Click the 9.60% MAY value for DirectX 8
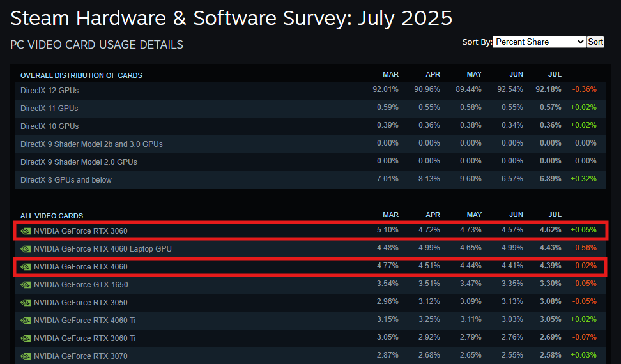 pos(470,179)
